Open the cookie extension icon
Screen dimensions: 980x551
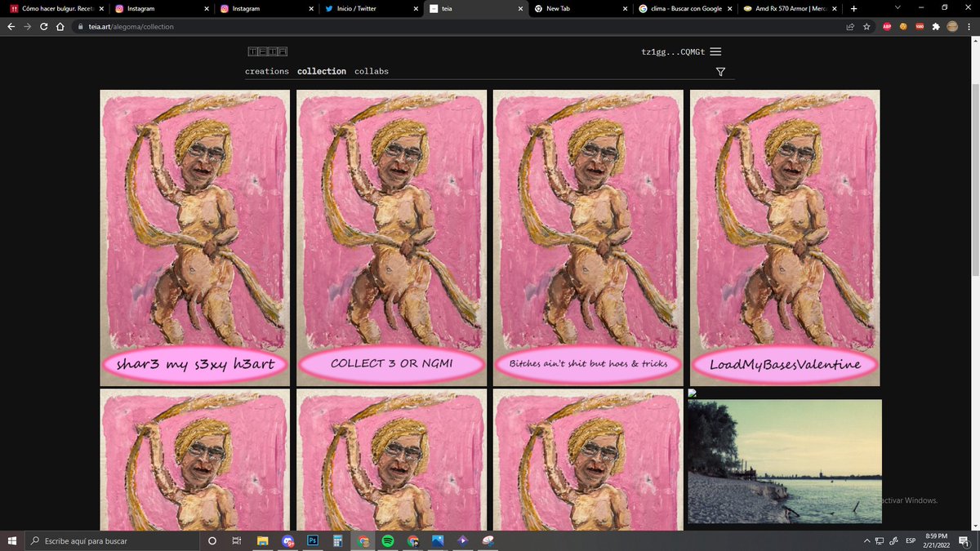point(903,26)
